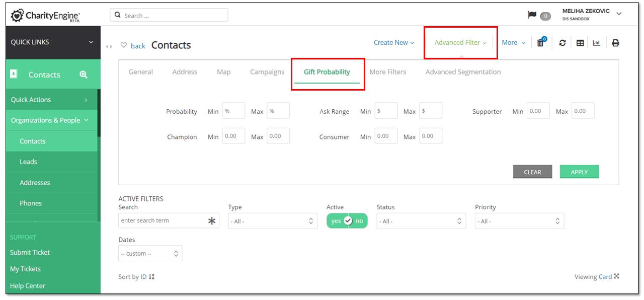Click the flag notifications icon
The image size is (644, 300).
coord(532,15)
